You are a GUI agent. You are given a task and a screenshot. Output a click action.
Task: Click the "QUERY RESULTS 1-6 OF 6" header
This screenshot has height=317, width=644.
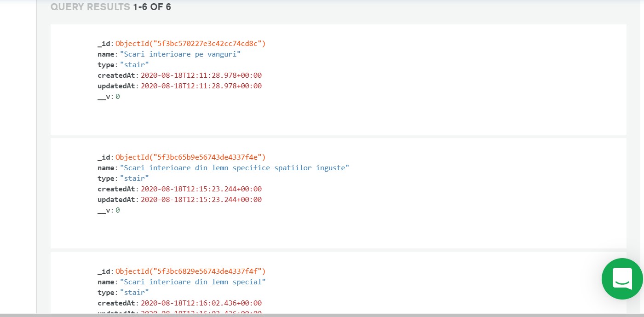click(110, 7)
